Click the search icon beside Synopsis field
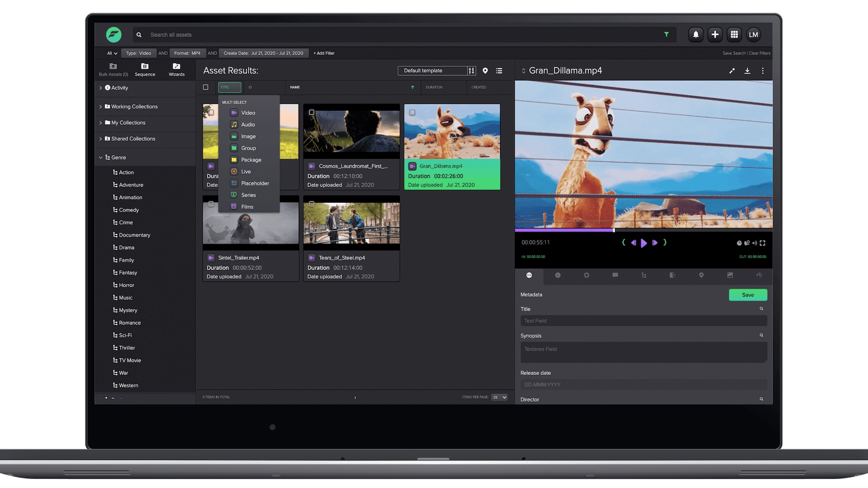The height and width of the screenshot is (488, 868). 762,335
